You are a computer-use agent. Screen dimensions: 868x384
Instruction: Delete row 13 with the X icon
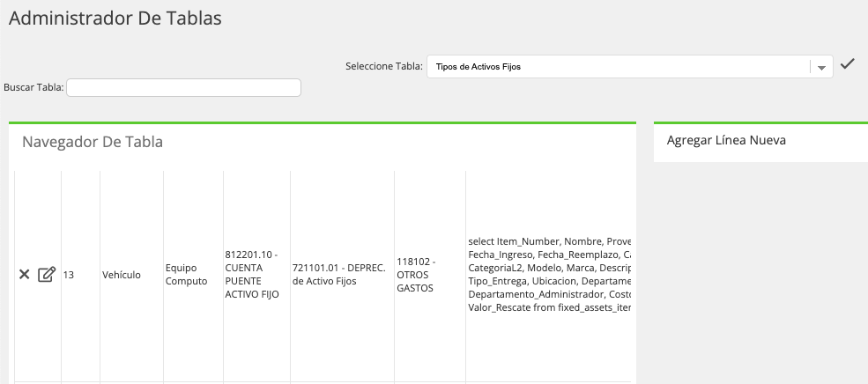click(x=25, y=275)
